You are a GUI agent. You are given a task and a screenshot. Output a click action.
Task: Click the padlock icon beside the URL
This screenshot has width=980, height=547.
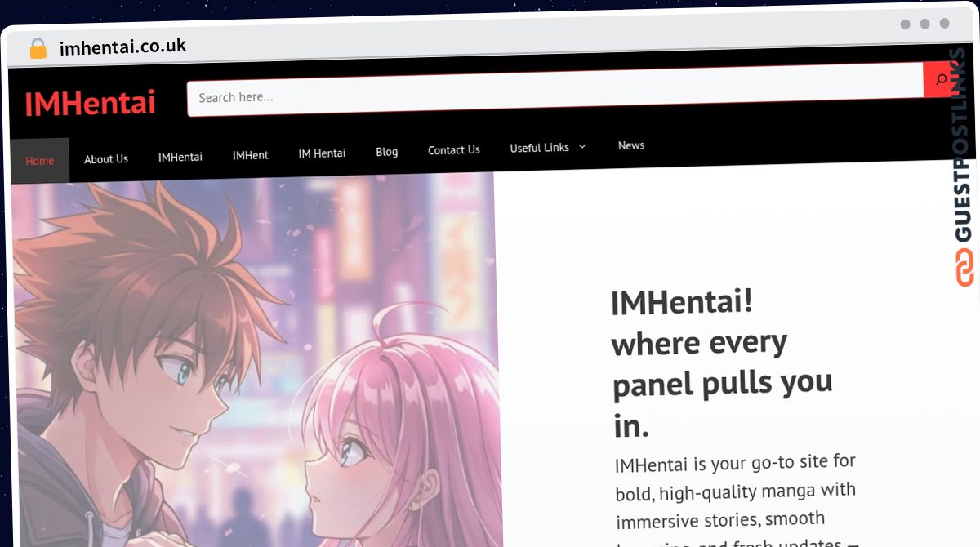(x=38, y=48)
